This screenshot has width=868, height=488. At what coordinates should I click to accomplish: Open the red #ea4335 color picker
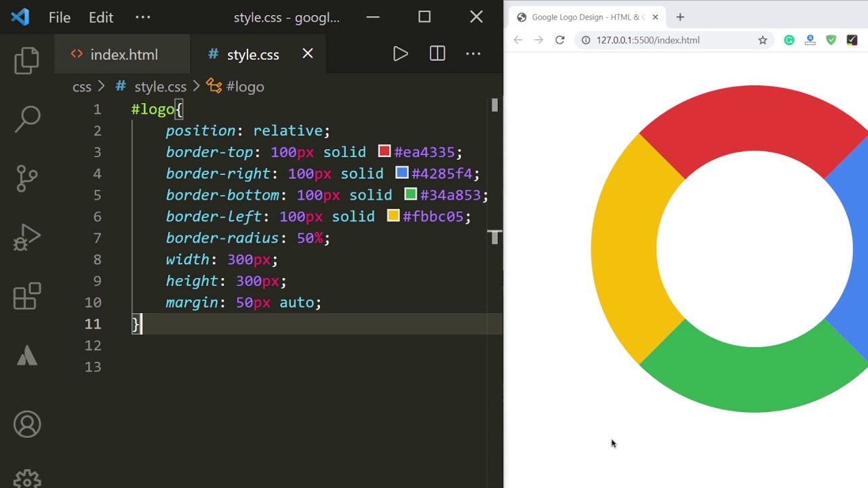tap(384, 151)
